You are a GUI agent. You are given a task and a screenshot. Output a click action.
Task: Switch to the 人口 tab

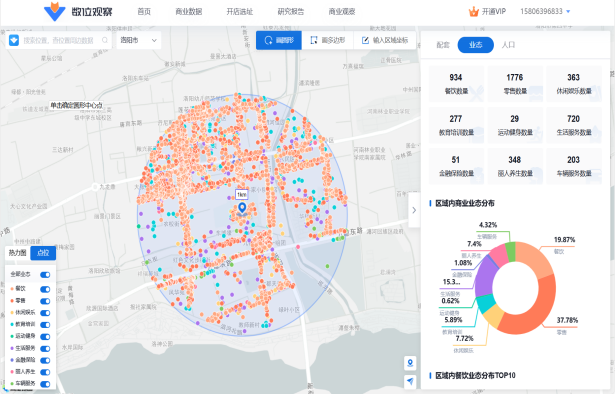click(508, 45)
